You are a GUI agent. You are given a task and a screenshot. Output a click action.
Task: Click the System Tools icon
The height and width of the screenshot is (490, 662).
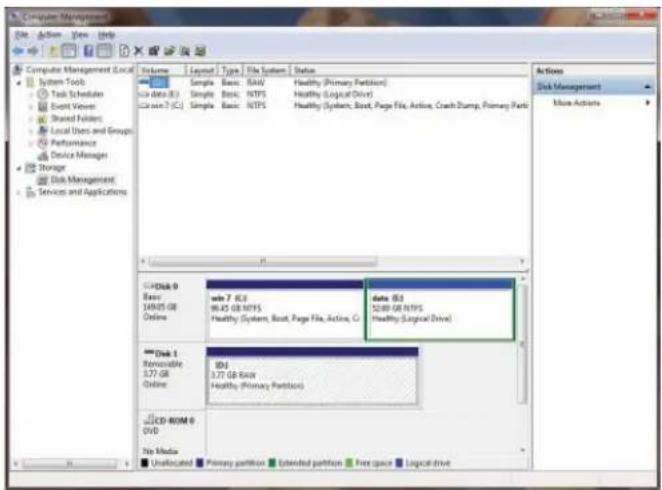click(30, 82)
